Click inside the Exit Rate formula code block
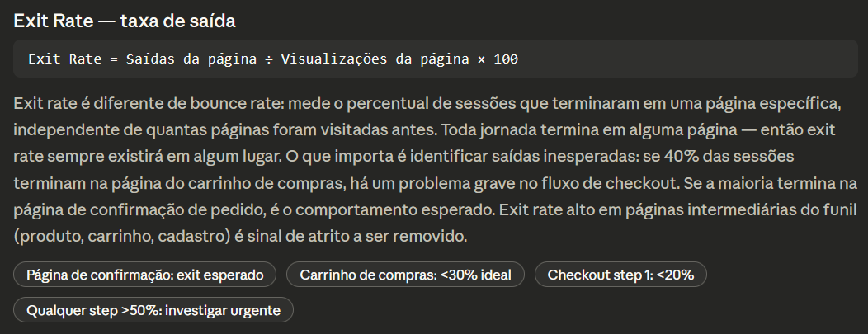 coord(435,59)
